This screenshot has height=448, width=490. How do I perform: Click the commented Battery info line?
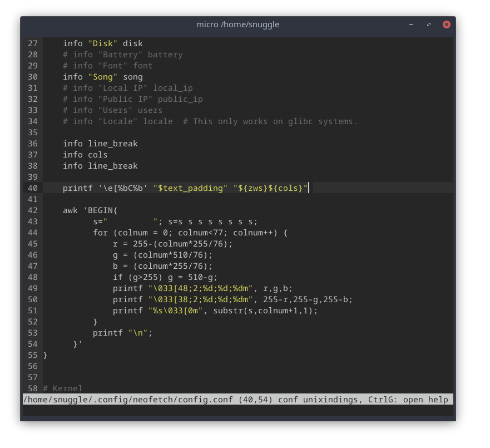[x=122, y=55]
